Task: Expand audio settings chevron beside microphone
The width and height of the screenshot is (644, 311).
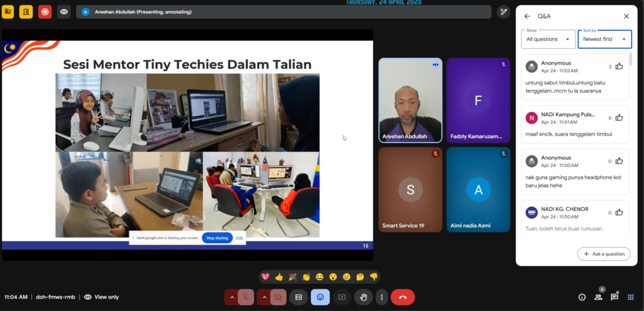Action: [x=231, y=297]
